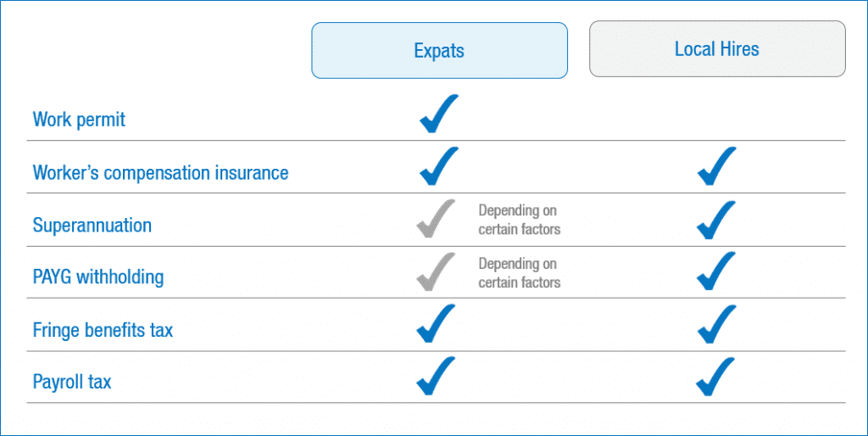868x436 pixels.
Task: Select the PAYG withholding row label
Action: tap(98, 277)
